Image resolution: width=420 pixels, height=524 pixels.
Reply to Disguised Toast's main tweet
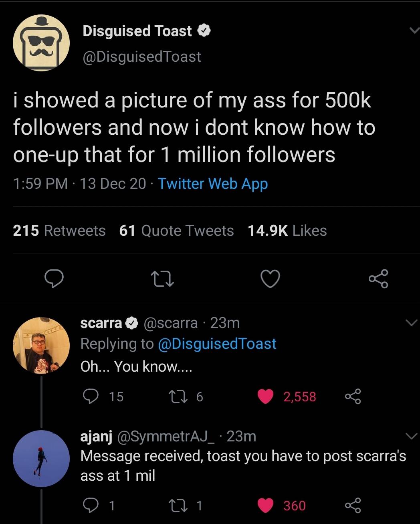[x=53, y=279]
